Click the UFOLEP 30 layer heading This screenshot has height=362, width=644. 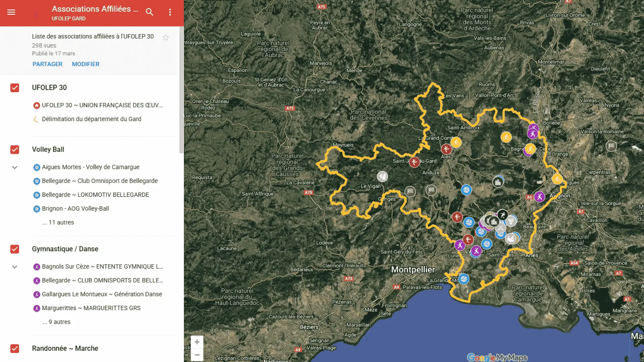point(49,88)
